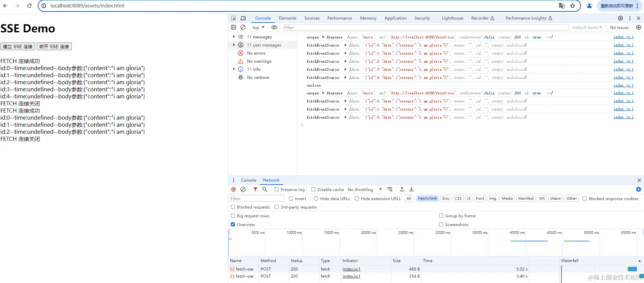Check 3rd-party requests
Viewport: 644px width, 283px height.
277,207
